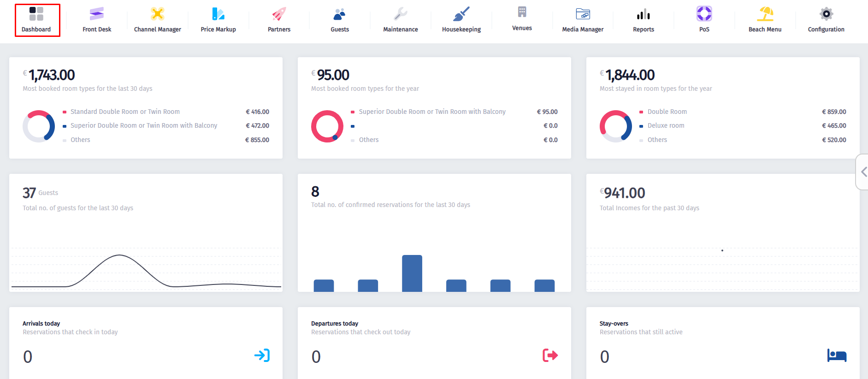This screenshot has height=379, width=868.
Task: Select the "Deluxe room" legend entry
Action: pos(666,125)
